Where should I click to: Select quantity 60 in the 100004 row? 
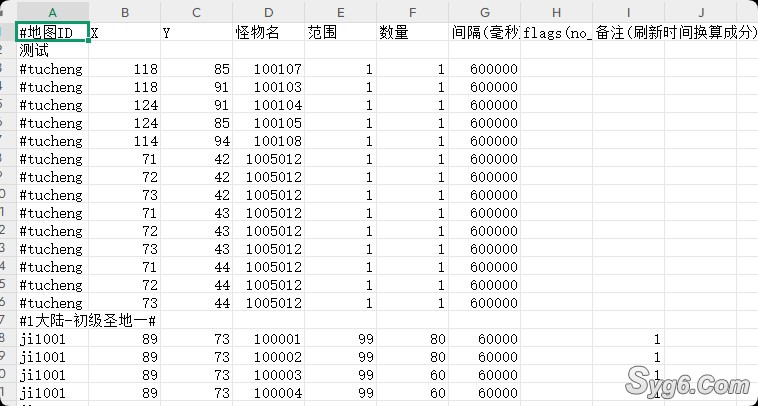coord(412,392)
